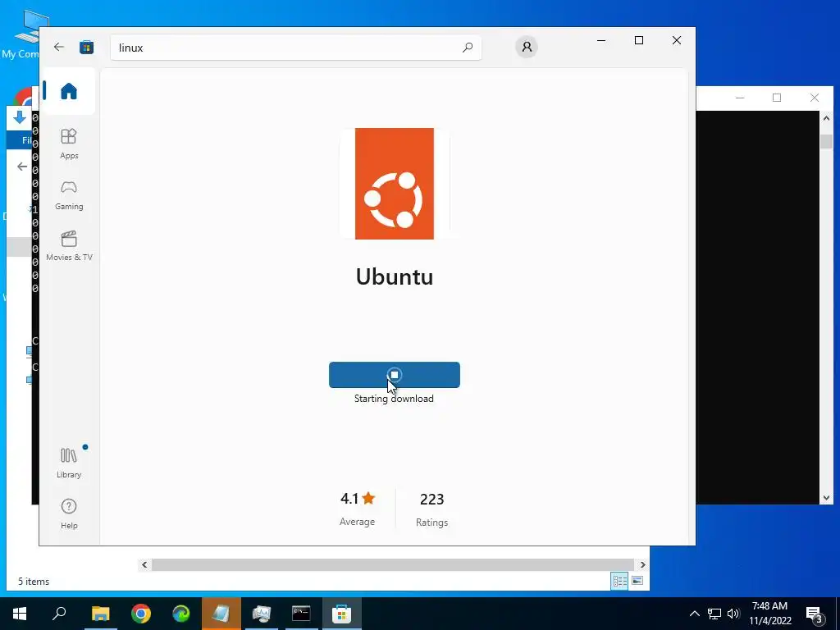Open the system monitor taskbar app icon
The width and height of the screenshot is (840, 630).
261,614
